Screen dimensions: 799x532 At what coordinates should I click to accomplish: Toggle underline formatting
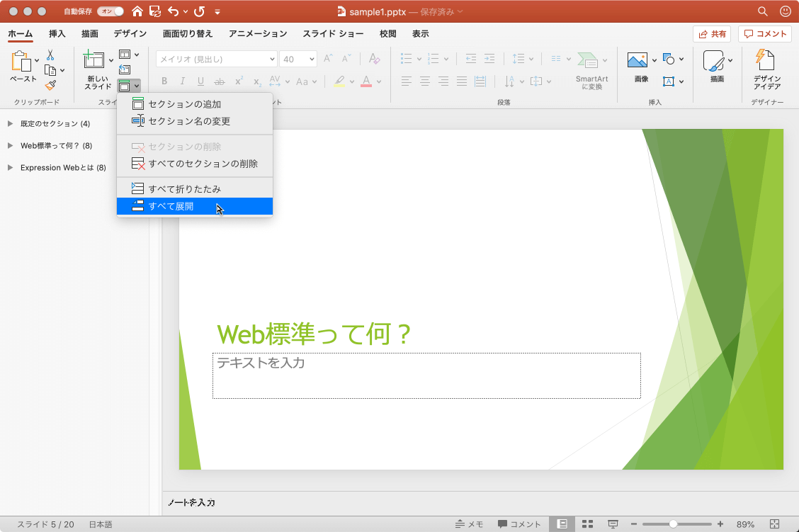point(200,81)
